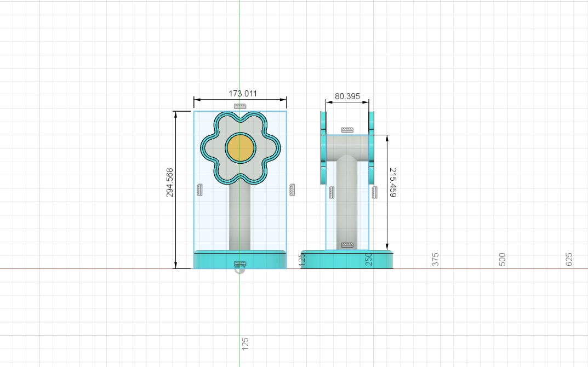Image resolution: width=588 pixels, height=367 pixels.
Task: Select constraint glyph on side-view rectangle's left edge
Action: (x=332, y=192)
